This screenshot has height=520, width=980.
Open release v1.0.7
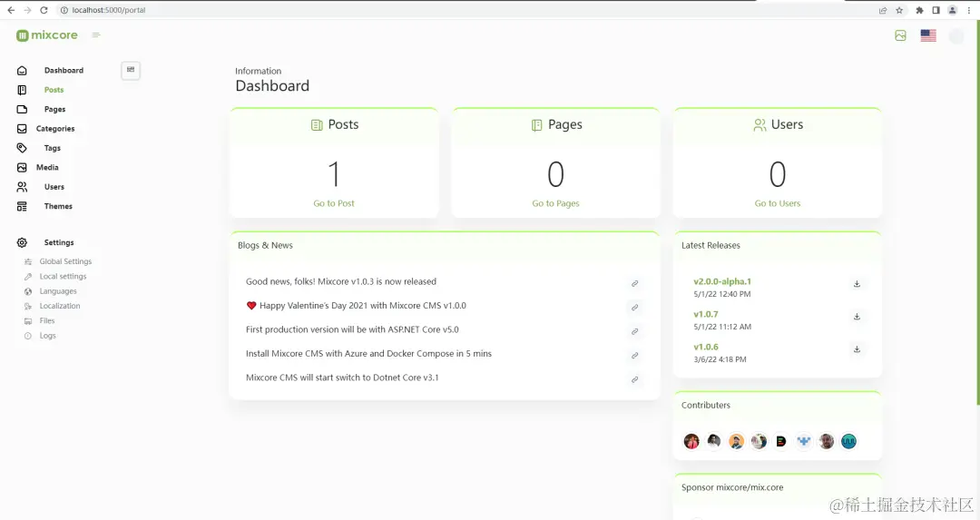pos(706,314)
